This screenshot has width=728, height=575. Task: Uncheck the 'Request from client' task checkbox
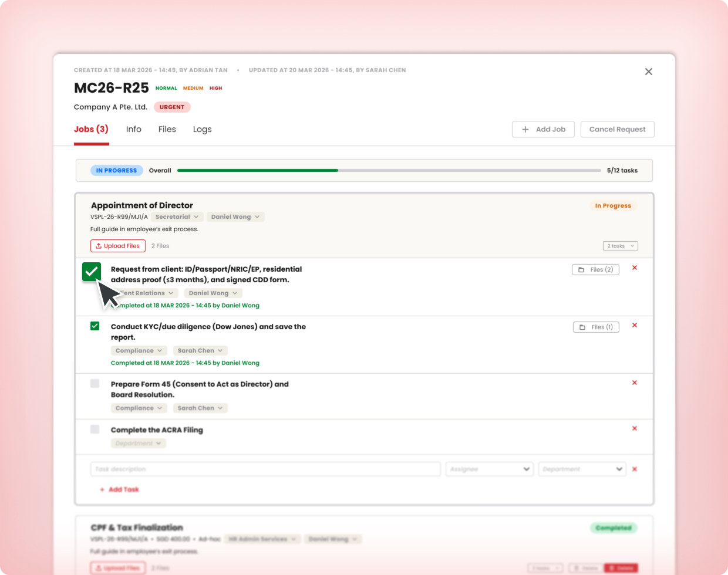92,272
